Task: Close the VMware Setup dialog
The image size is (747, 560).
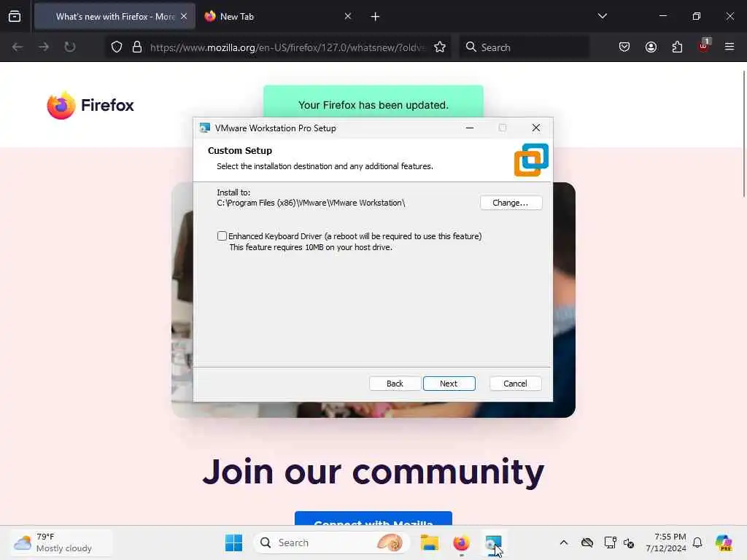Action: pos(536,128)
